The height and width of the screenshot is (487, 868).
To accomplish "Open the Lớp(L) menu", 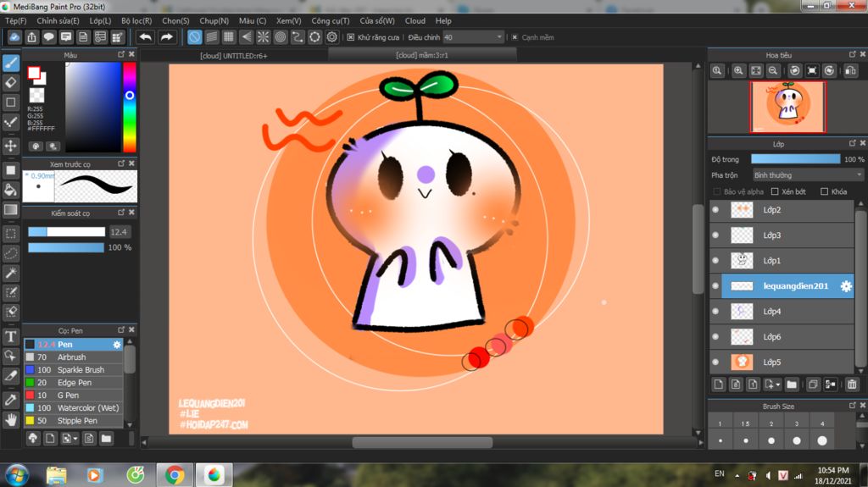I will [100, 20].
